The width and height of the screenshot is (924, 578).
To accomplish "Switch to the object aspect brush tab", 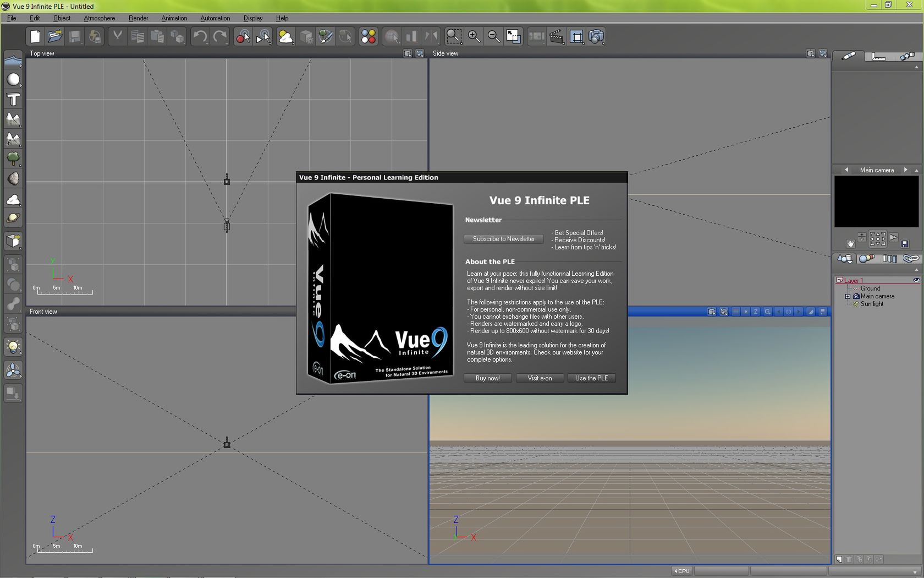I will (849, 56).
